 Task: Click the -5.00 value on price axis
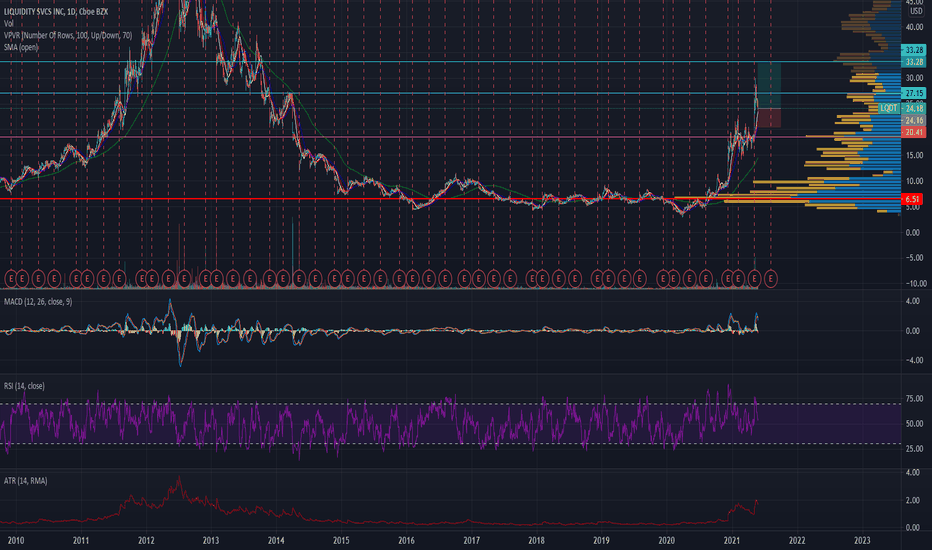point(914,258)
